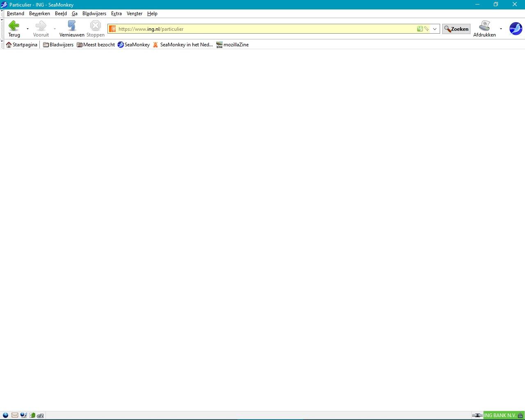Open the Address Book status bar icon
The height and width of the screenshot is (420, 525).
(x=32, y=415)
